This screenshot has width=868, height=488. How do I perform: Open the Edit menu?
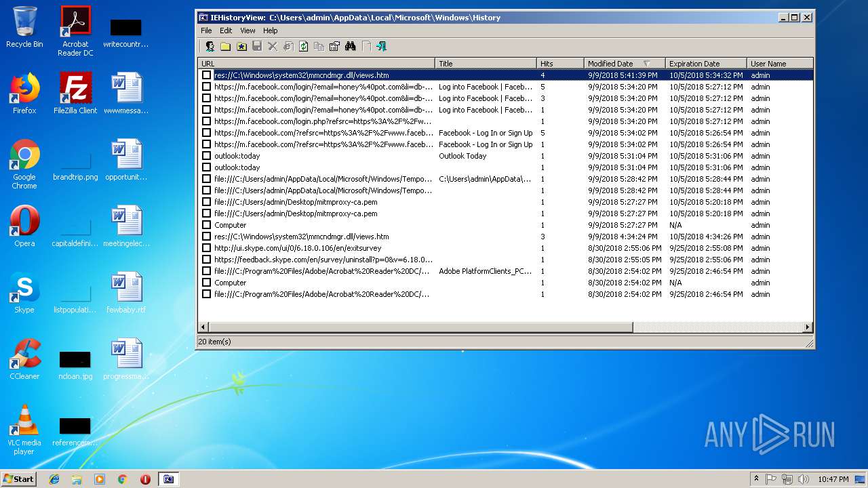click(226, 30)
